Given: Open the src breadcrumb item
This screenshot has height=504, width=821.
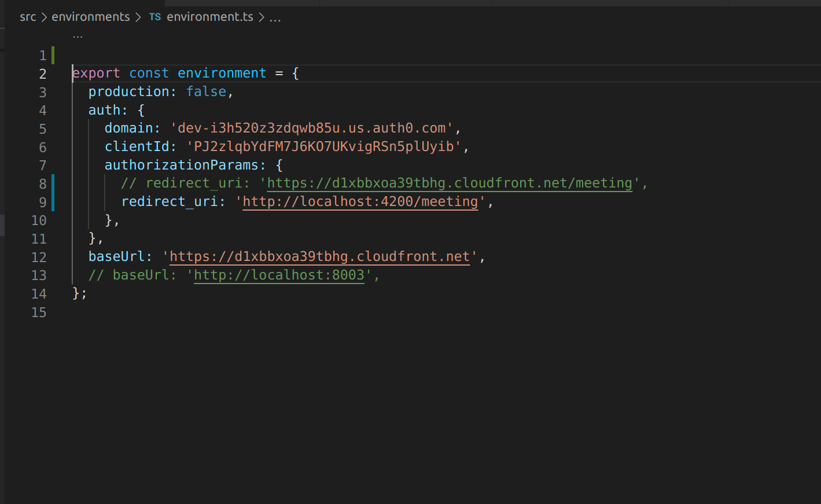Looking at the screenshot, I should tap(28, 17).
